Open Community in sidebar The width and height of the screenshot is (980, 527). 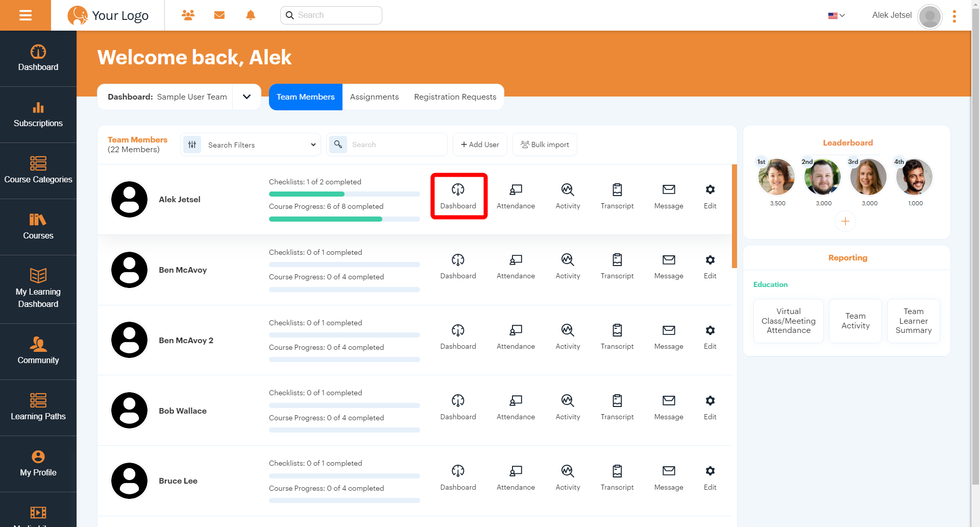pos(38,352)
